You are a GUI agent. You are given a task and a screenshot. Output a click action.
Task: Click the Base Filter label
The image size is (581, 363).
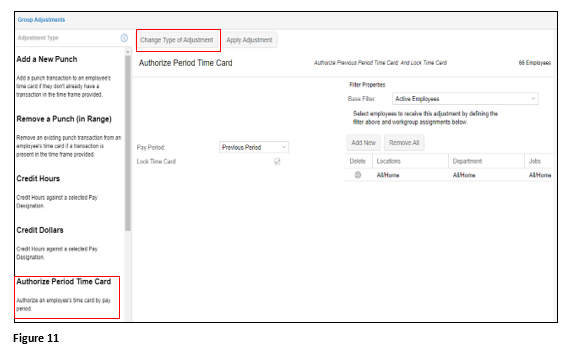[362, 99]
